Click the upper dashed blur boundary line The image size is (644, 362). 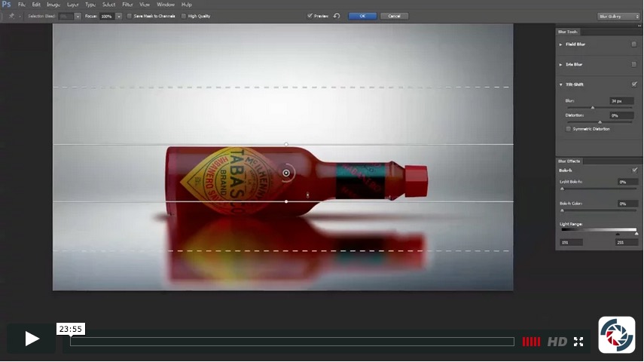pos(282,87)
